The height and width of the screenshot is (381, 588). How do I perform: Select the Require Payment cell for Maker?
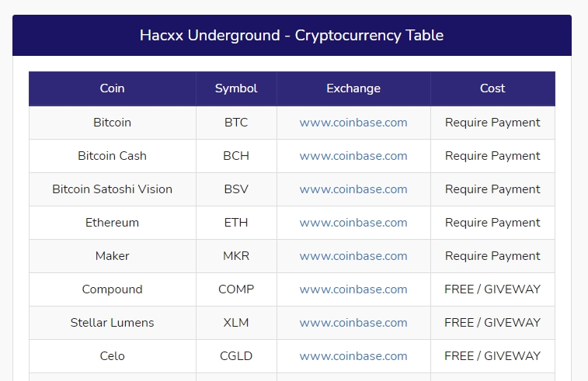[492, 256]
